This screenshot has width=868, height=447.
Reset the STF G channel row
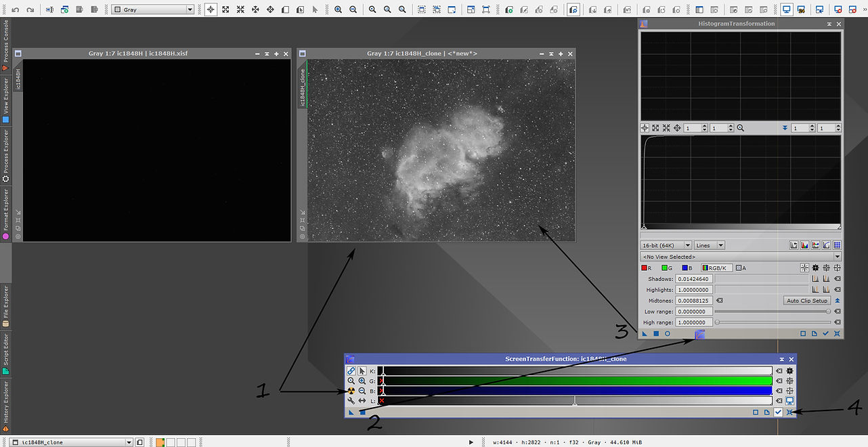779,381
